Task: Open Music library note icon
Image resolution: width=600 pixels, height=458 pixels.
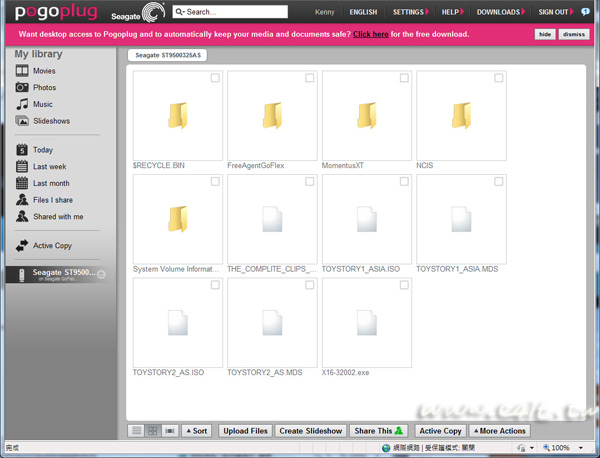Action: point(22,104)
